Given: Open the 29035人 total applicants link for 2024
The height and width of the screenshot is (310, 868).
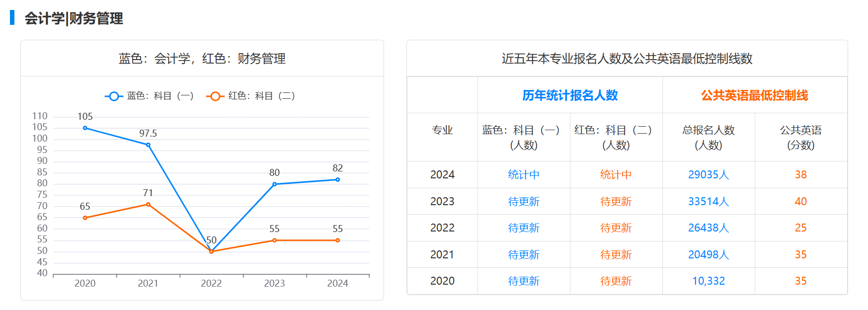Looking at the screenshot, I should point(708,175).
